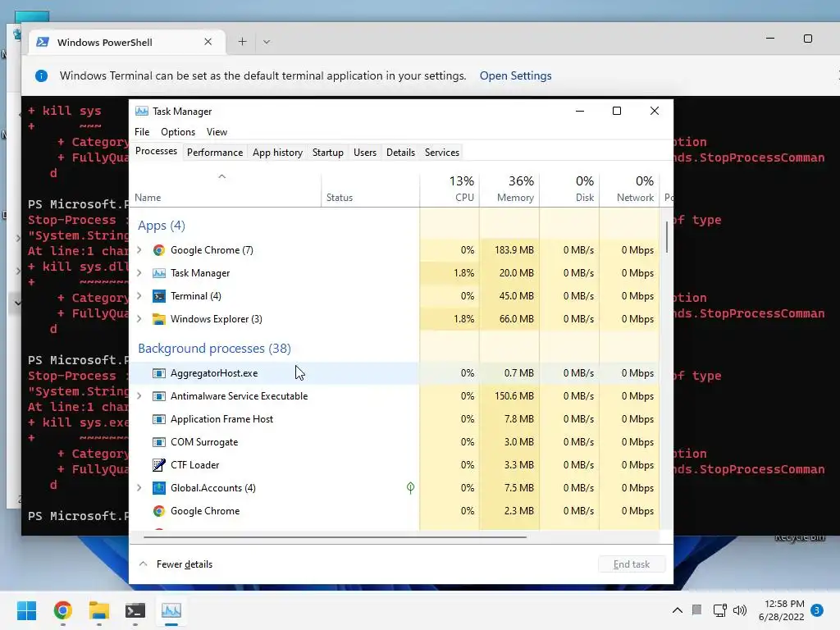The height and width of the screenshot is (630, 840).
Task: Click the Antimalware Service Executable icon
Action: click(158, 396)
